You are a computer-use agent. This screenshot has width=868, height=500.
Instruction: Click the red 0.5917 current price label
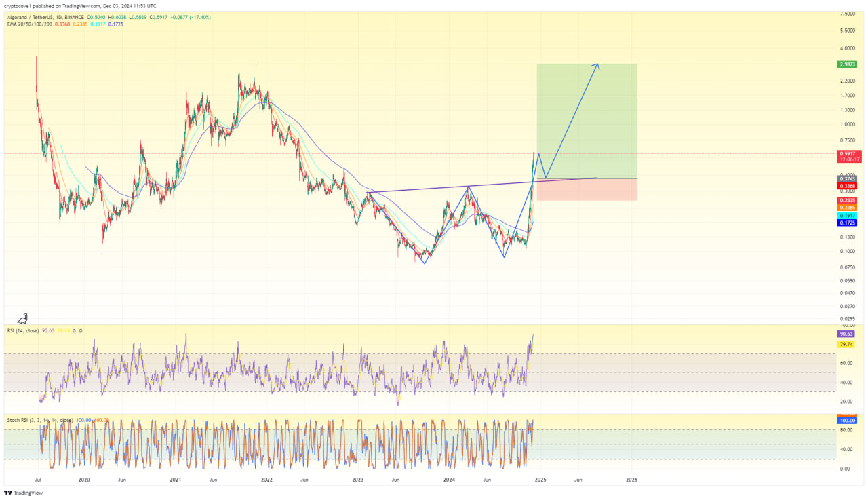tap(848, 154)
